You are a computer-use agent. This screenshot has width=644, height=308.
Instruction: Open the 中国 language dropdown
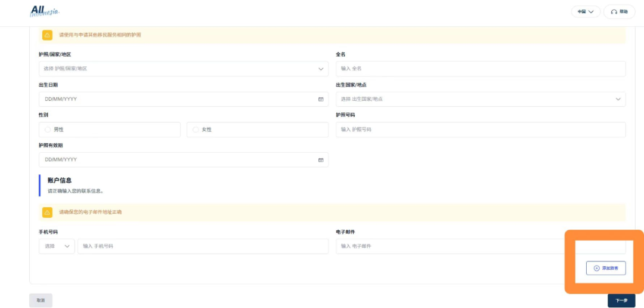586,12
